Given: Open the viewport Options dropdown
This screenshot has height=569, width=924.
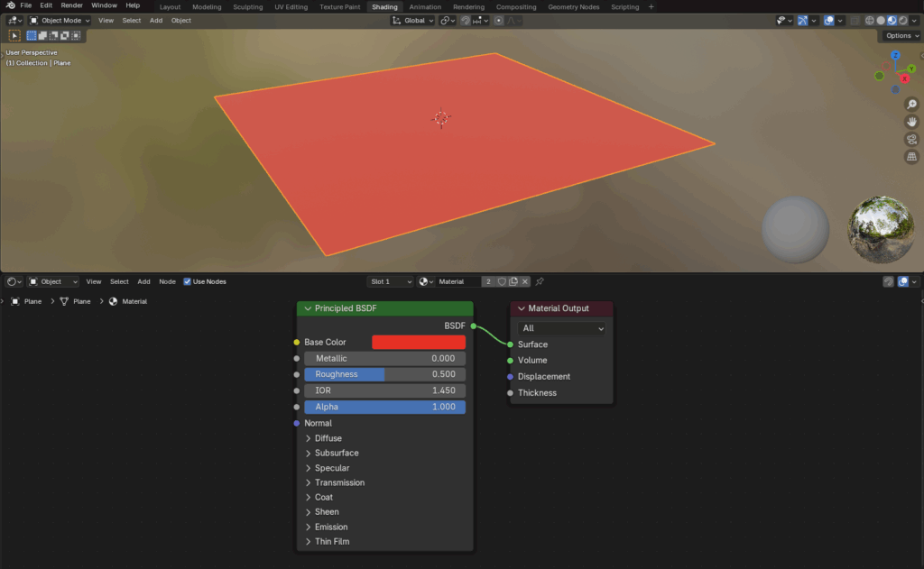Looking at the screenshot, I should (901, 36).
